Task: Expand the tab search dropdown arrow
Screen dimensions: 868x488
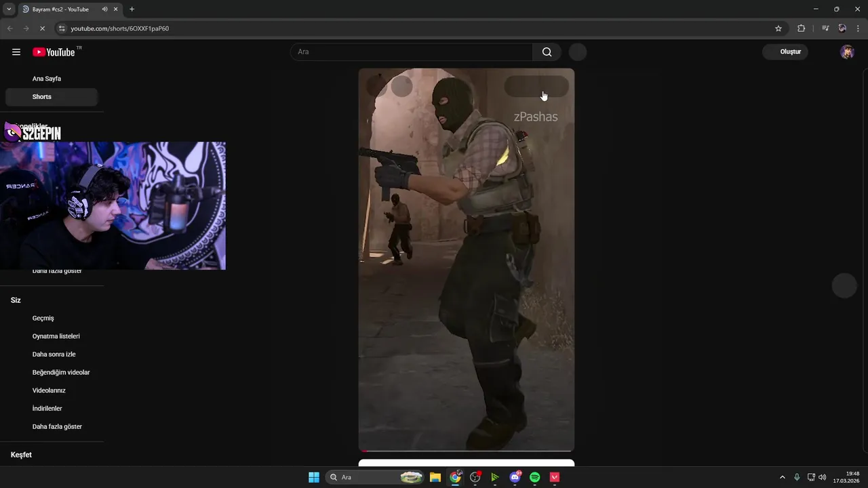Action: click(x=9, y=9)
